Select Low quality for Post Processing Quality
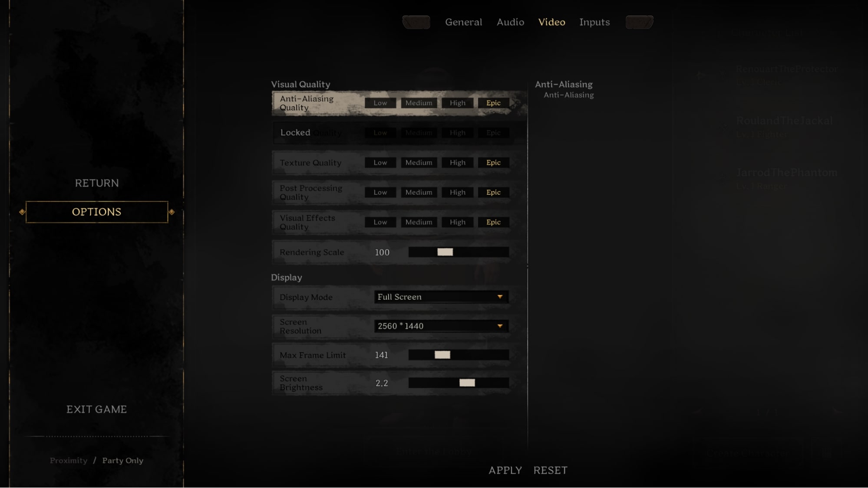This screenshot has height=488, width=868. pyautogui.click(x=380, y=192)
